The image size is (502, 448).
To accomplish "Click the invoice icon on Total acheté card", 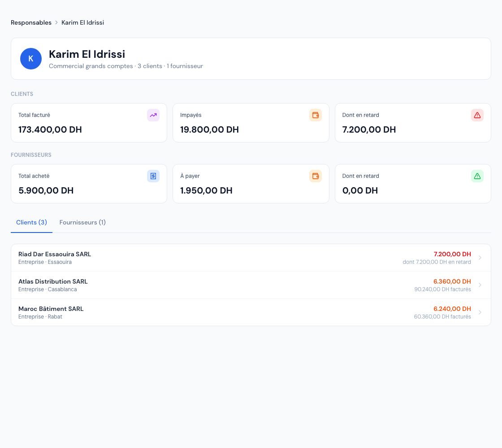I will (x=153, y=176).
